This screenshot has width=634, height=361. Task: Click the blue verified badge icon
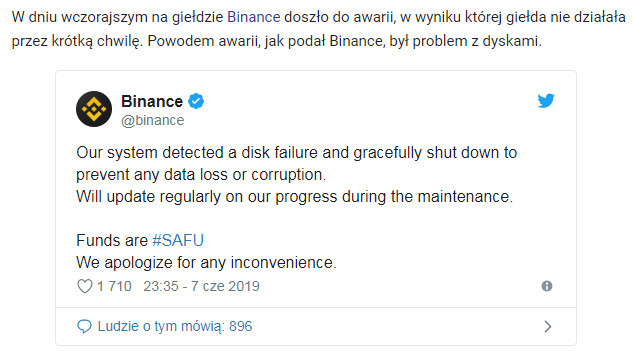[197, 101]
